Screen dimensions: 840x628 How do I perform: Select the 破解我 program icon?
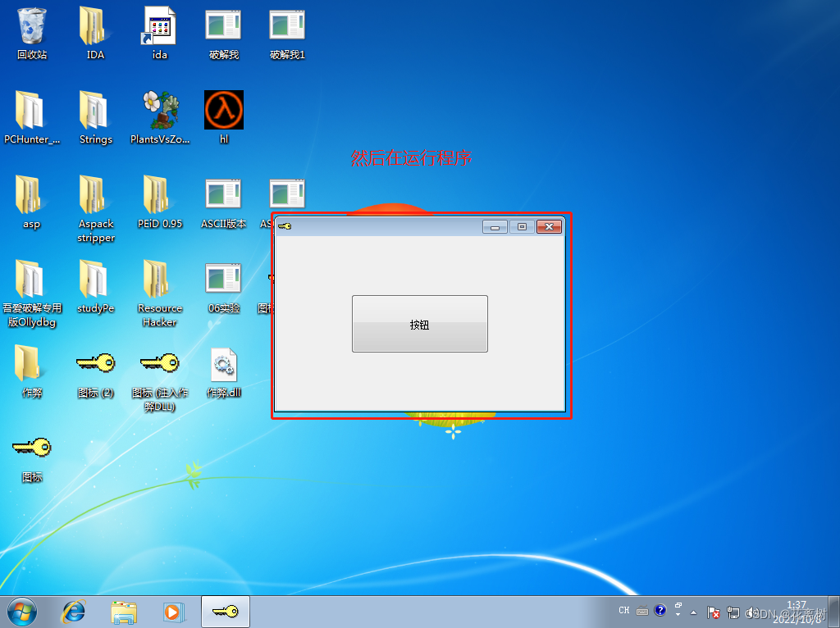click(x=223, y=33)
